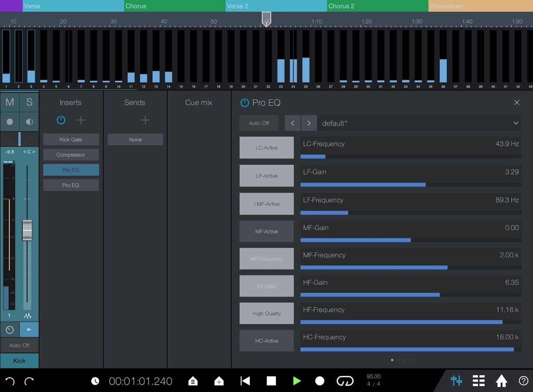The height and width of the screenshot is (392, 533).
Task: Enable Loop playback in the transport
Action: [345, 381]
